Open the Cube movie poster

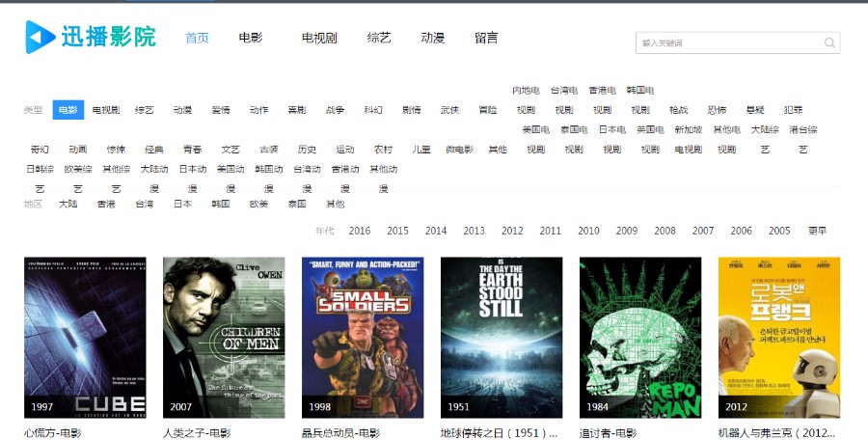pos(85,338)
